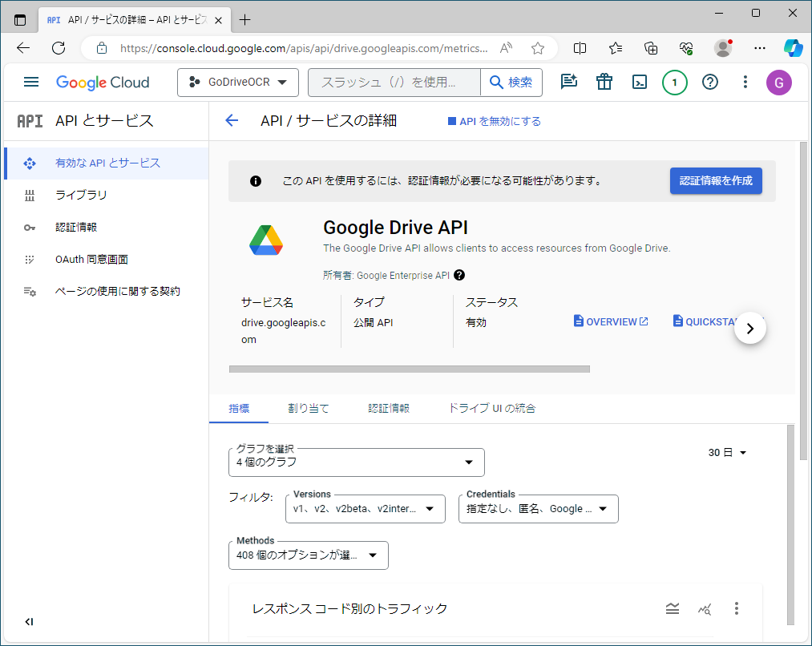Open the purple G account avatar
This screenshot has width=812, height=646.
point(779,83)
